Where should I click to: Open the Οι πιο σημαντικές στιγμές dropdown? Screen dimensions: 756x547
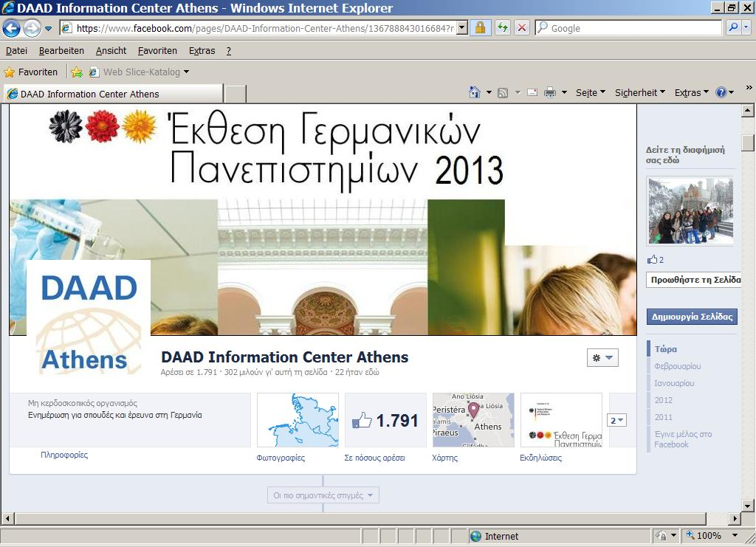point(323,495)
